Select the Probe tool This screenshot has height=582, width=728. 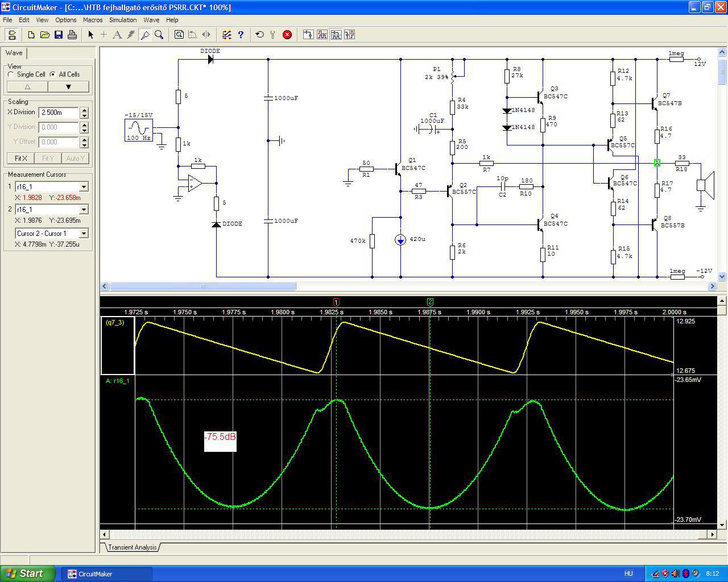click(145, 35)
